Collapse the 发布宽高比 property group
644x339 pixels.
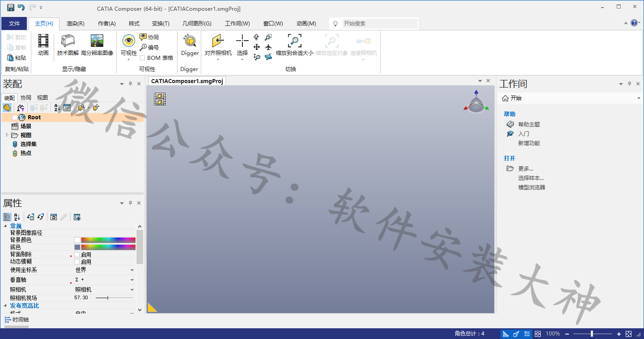click(6, 306)
